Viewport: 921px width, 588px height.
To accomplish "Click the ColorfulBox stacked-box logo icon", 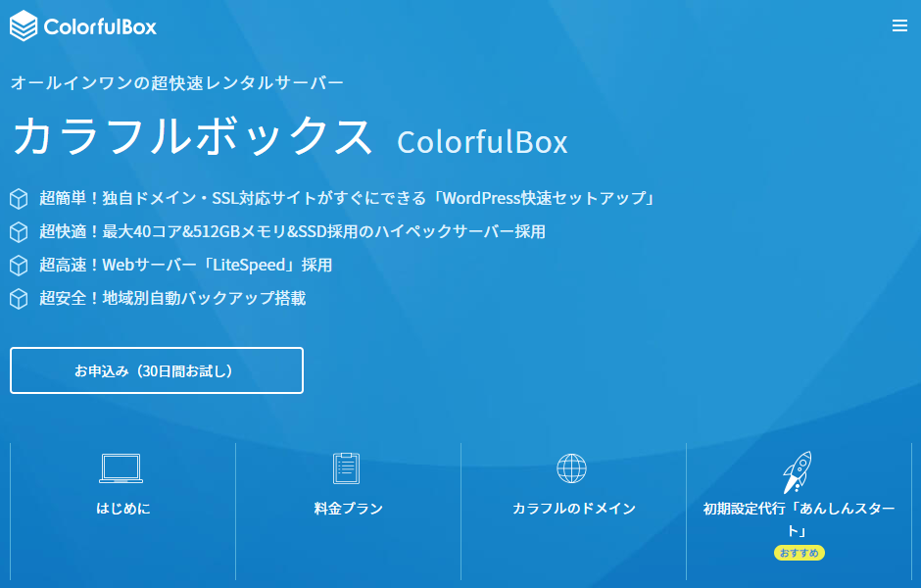I will [24, 25].
